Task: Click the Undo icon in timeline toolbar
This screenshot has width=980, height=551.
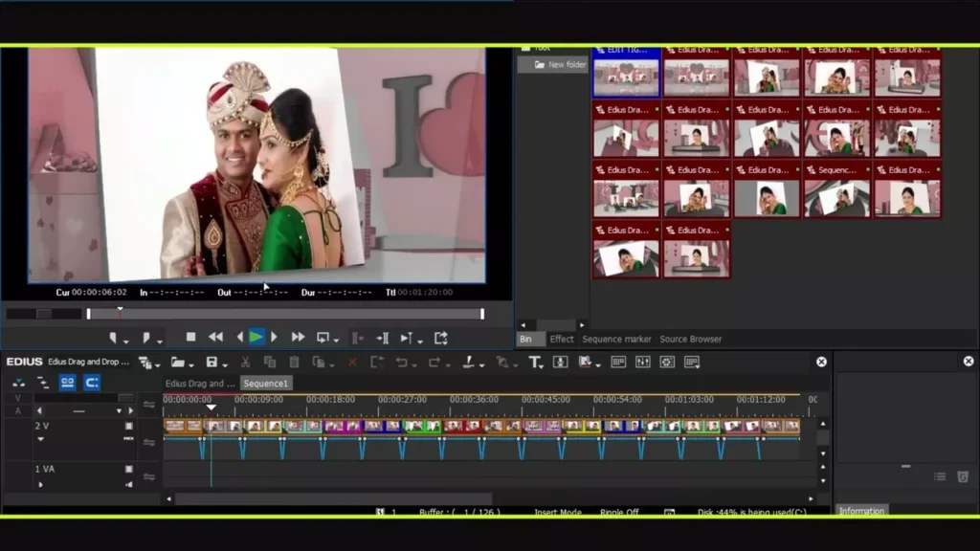Action: [401, 363]
